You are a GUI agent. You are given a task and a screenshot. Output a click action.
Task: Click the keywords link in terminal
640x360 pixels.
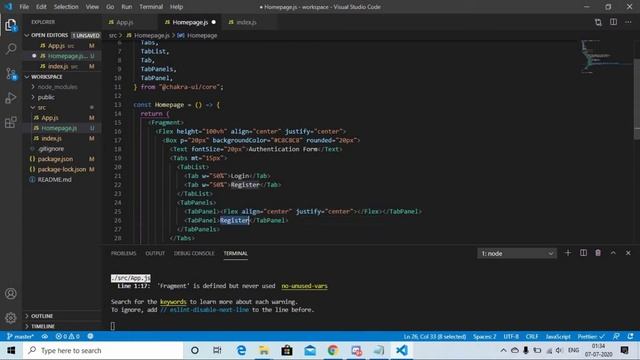click(173, 302)
